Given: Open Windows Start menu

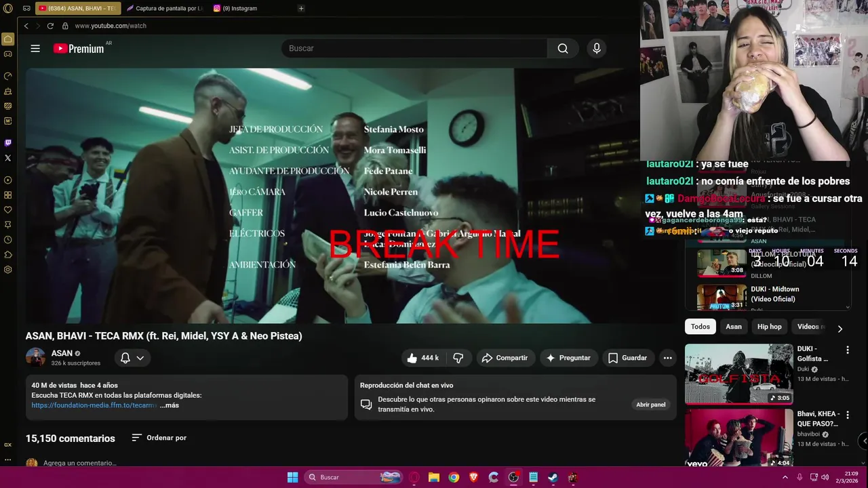Looking at the screenshot, I should (x=292, y=477).
